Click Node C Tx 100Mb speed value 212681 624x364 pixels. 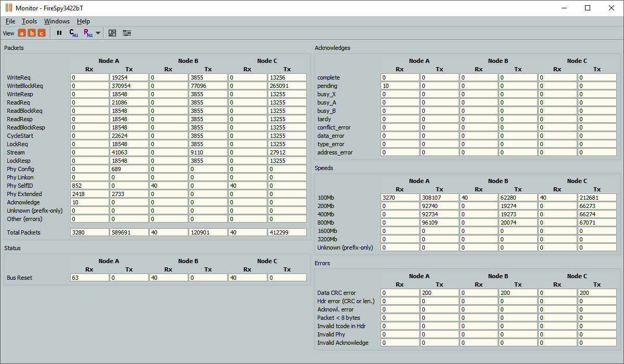(597, 198)
